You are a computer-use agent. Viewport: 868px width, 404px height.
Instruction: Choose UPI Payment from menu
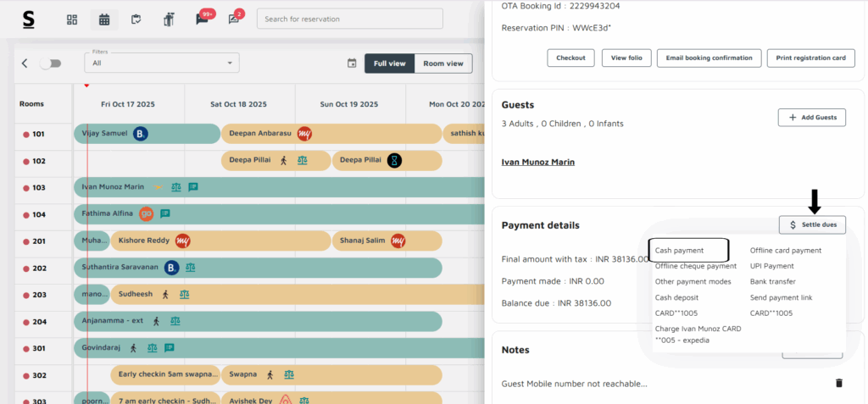771,266
